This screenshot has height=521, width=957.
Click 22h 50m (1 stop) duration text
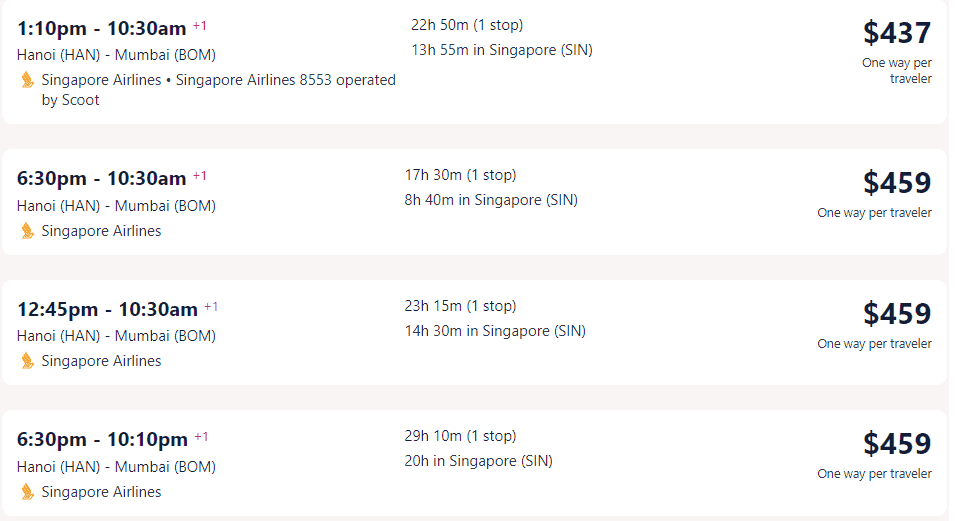click(467, 25)
